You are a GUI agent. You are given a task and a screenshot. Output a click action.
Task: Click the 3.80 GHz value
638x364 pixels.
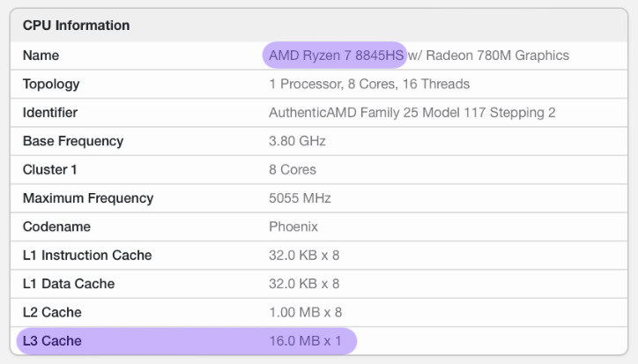(x=297, y=141)
